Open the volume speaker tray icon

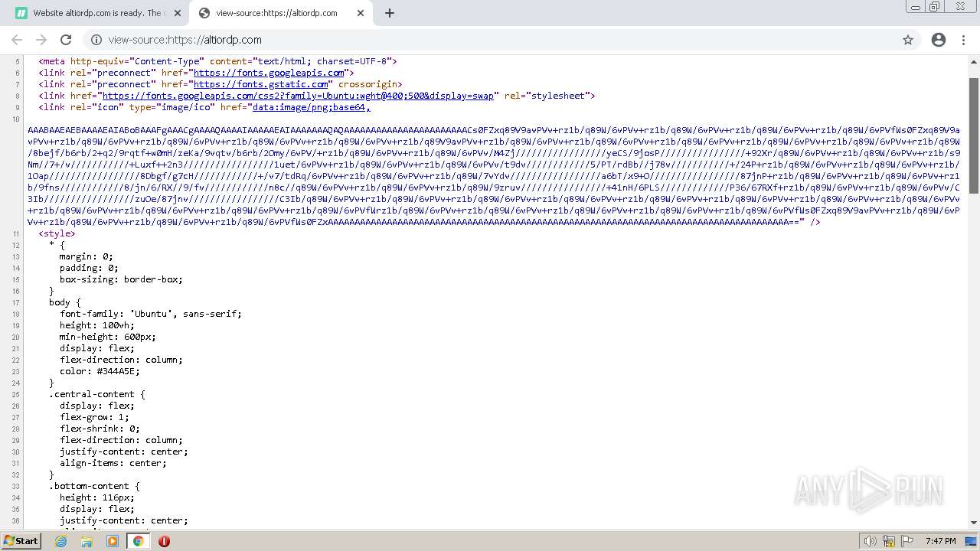point(870,541)
